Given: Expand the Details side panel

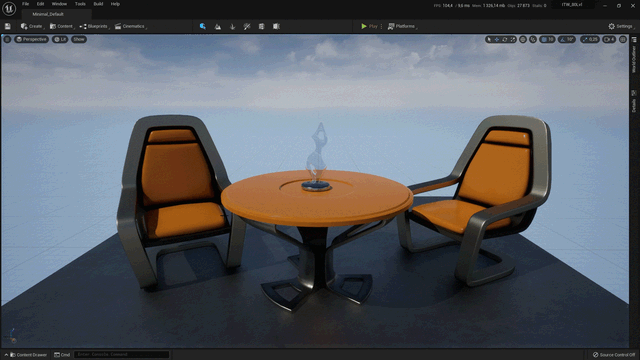Looking at the screenshot, I should pos(634,102).
